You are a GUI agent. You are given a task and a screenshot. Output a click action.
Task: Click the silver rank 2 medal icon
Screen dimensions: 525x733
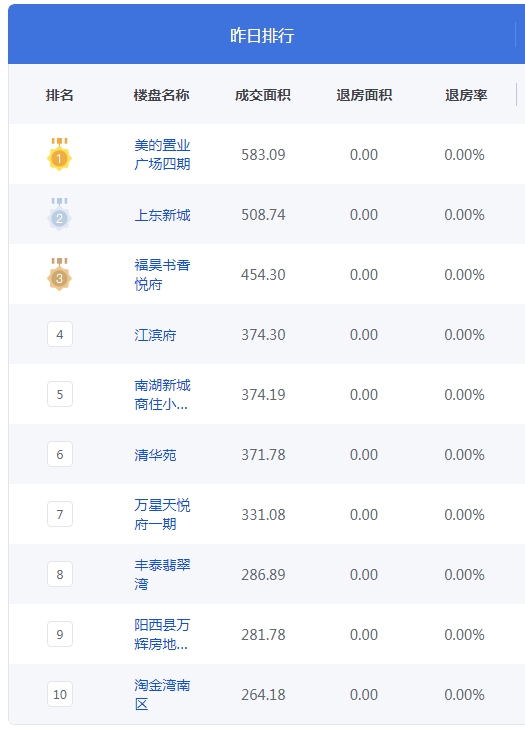click(x=59, y=214)
